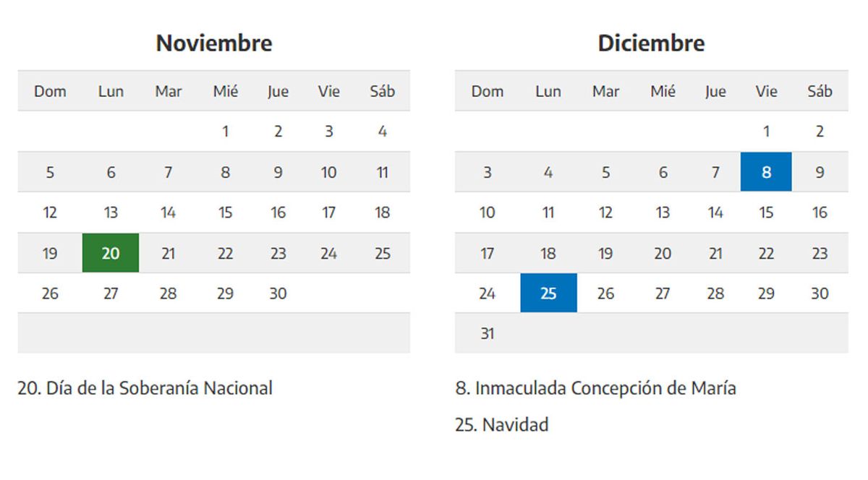Screen dimensions: 868x480
Task: Pick November 6 under the Lun column
Action: coord(111,172)
